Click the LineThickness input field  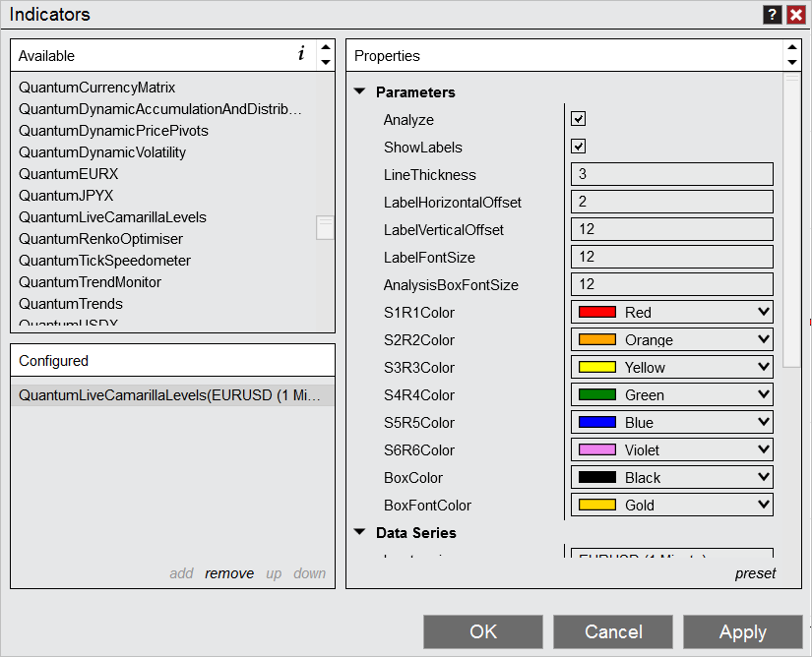click(672, 174)
